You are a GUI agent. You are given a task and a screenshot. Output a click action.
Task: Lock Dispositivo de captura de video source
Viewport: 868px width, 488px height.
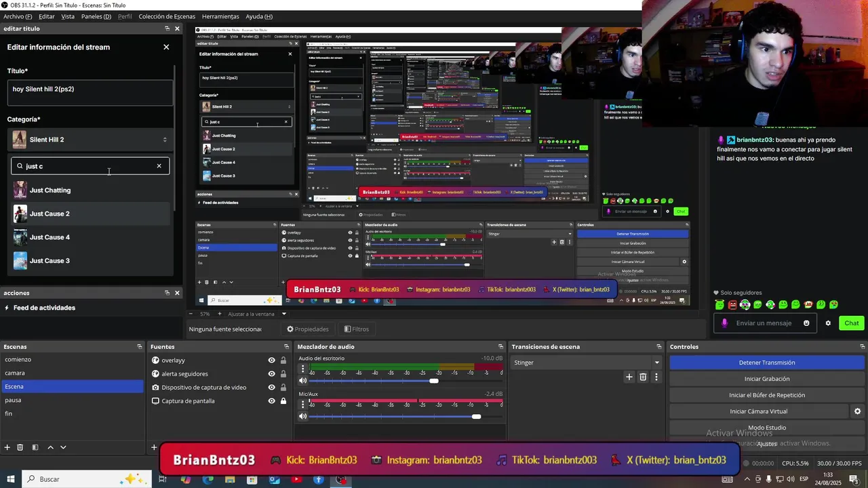point(283,388)
